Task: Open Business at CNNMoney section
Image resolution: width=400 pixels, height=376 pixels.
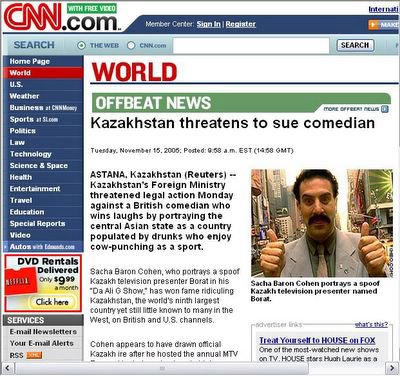Action: [43, 108]
